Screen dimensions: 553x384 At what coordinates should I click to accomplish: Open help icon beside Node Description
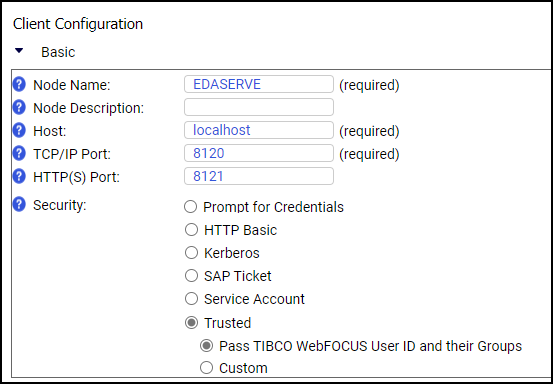[x=19, y=108]
